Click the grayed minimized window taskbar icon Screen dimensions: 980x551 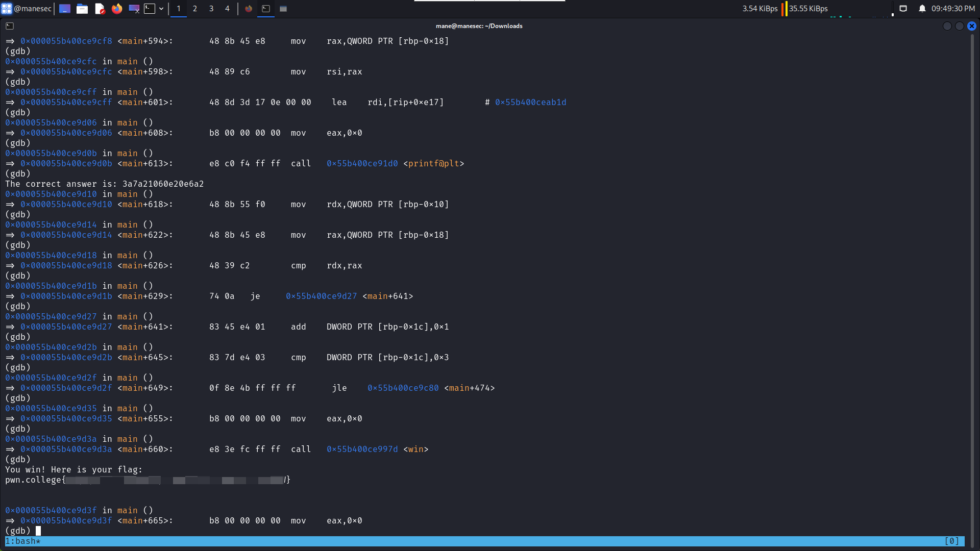[x=284, y=9]
